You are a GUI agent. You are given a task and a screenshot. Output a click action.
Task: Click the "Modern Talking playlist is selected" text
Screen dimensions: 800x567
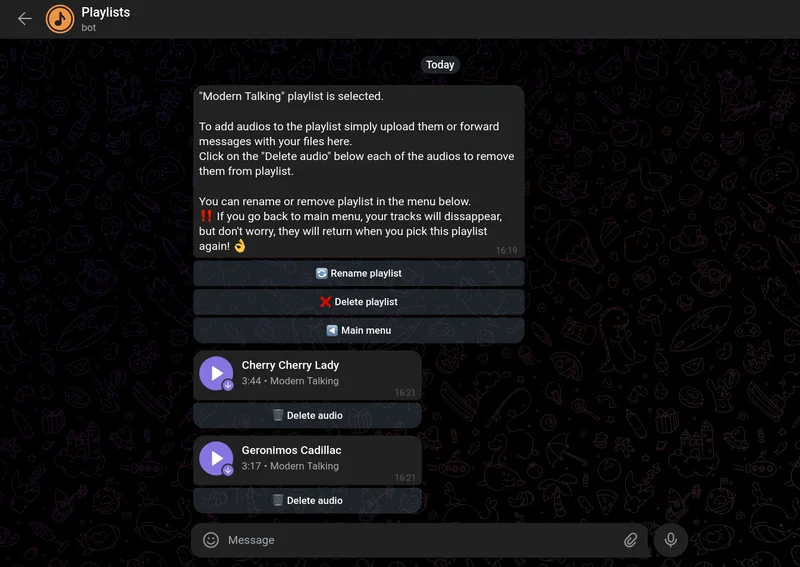[291, 96]
